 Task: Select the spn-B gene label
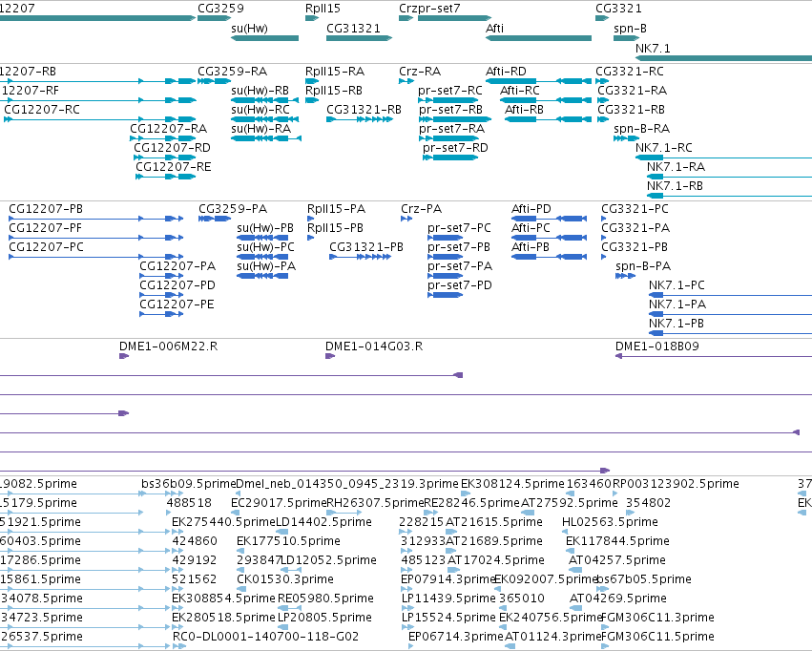pos(630,29)
